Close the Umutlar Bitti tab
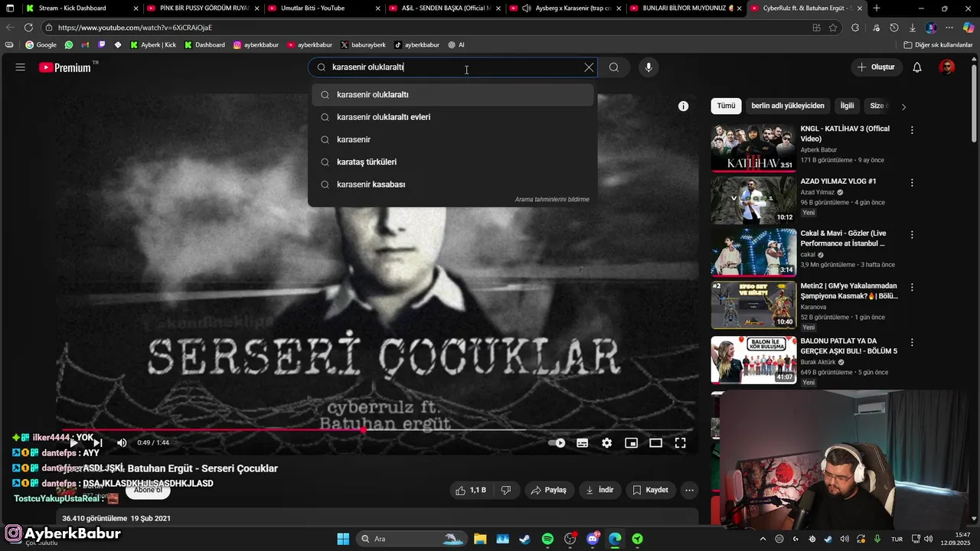Viewport: 980px width, 551px height. coord(378,8)
